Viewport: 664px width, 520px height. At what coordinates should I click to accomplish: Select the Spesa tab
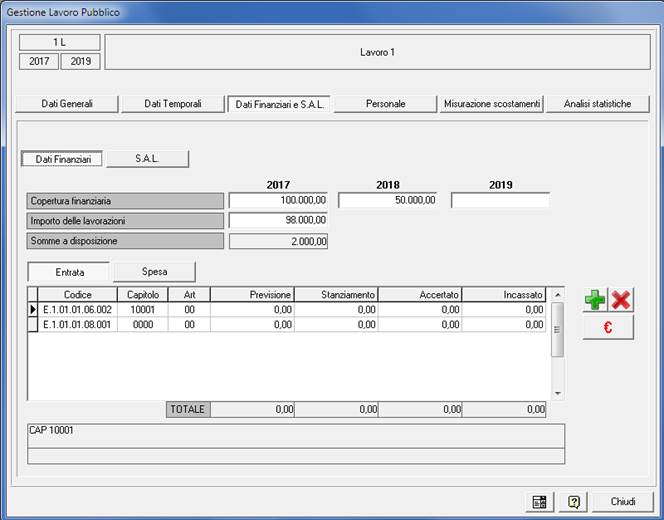pyautogui.click(x=154, y=271)
